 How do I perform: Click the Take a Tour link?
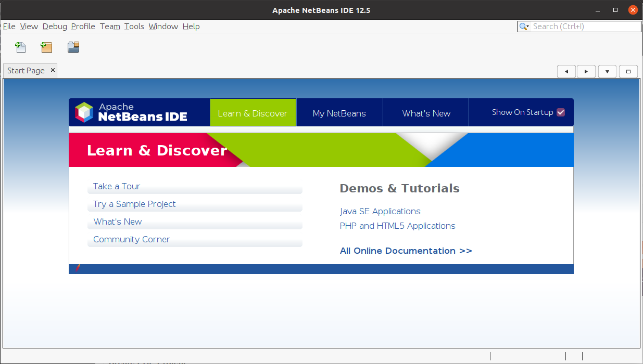point(117,186)
